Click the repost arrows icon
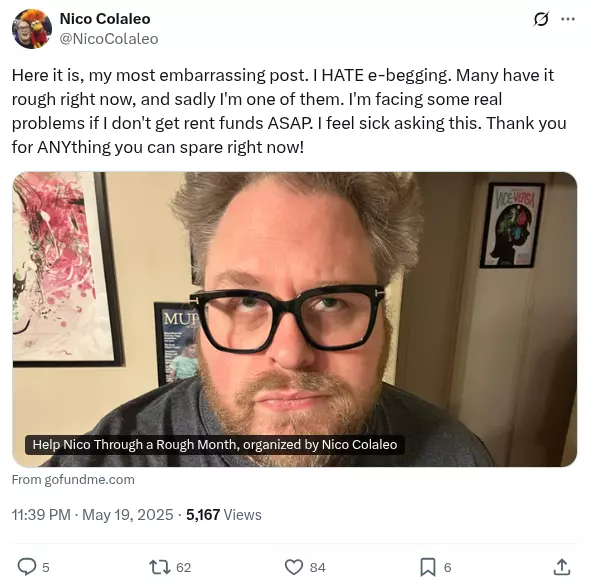The width and height of the screenshot is (589, 585). (x=160, y=567)
